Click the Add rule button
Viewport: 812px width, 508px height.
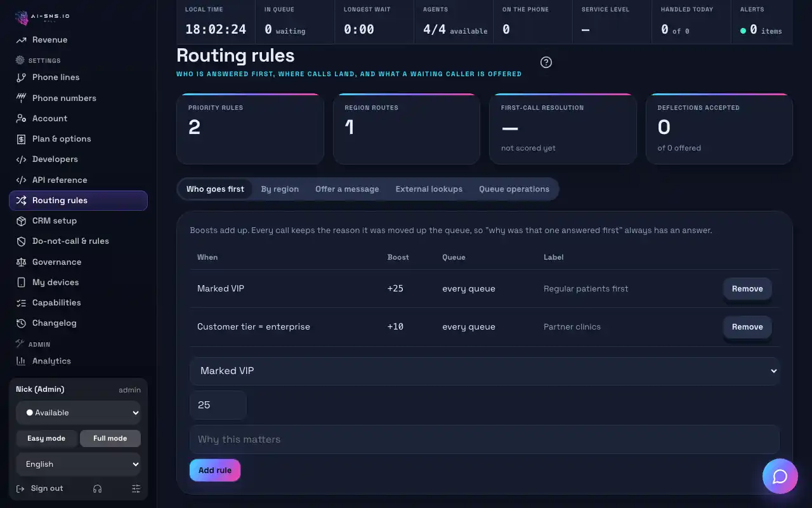(215, 471)
